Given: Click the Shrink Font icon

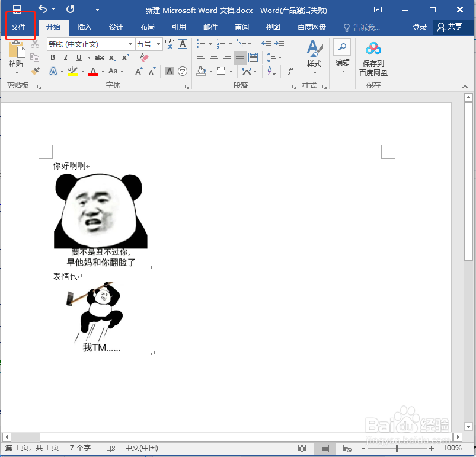Looking at the screenshot, I should [152, 71].
